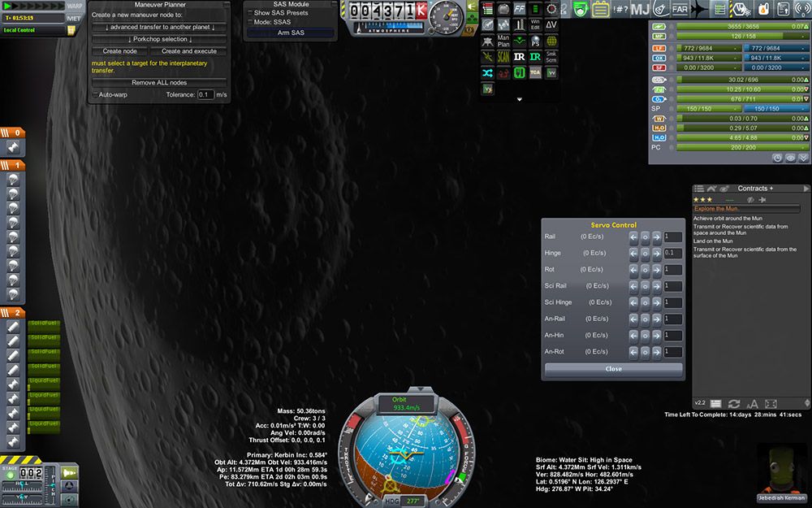Collapse the navball with its top arrow
The width and height of the screenshot is (812, 508).
[420, 389]
